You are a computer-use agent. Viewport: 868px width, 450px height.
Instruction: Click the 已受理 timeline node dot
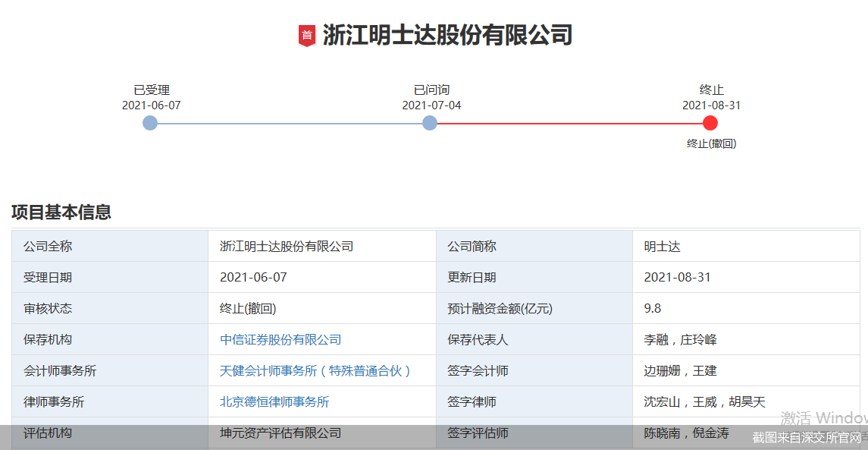(x=150, y=123)
